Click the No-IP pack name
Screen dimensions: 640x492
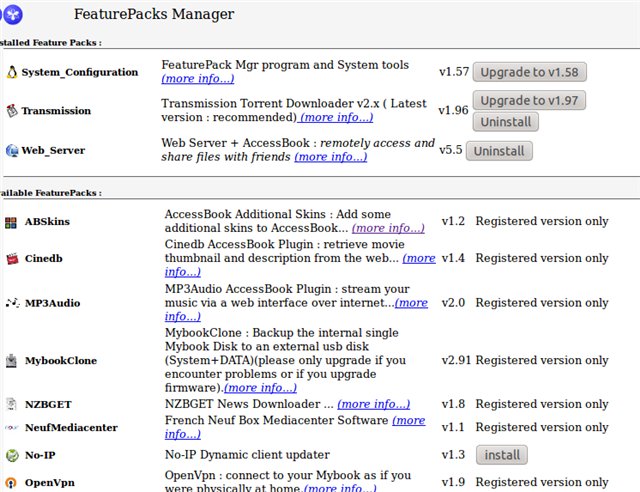(40, 455)
